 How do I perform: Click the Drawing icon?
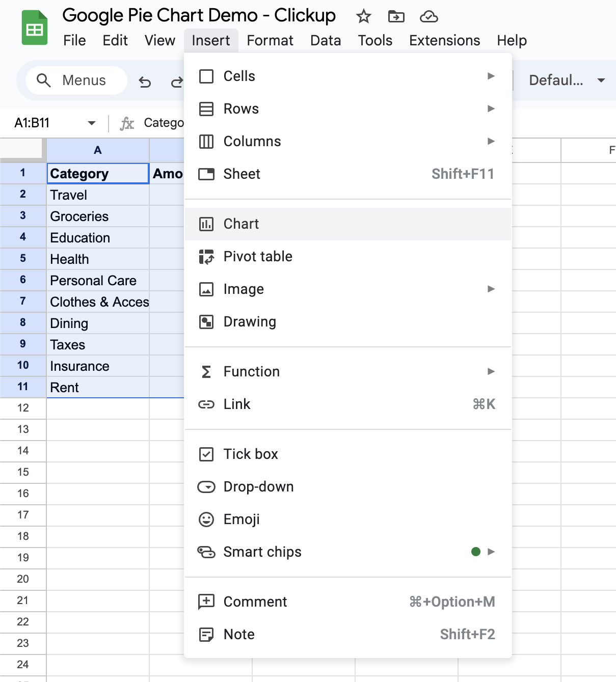click(x=206, y=322)
